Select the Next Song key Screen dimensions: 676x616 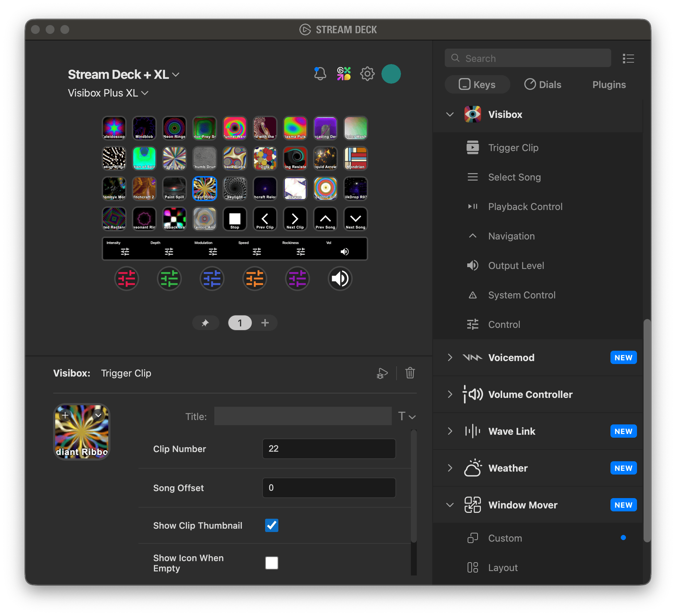[356, 219]
